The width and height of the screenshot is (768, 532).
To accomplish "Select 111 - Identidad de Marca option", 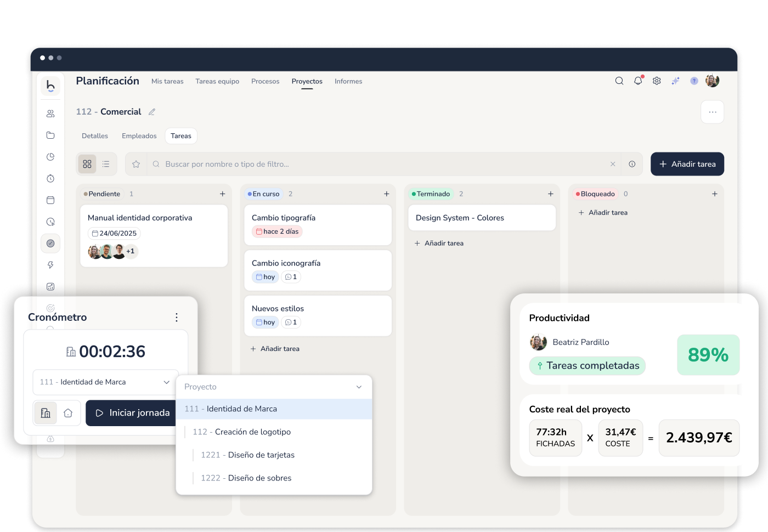I will coord(274,409).
